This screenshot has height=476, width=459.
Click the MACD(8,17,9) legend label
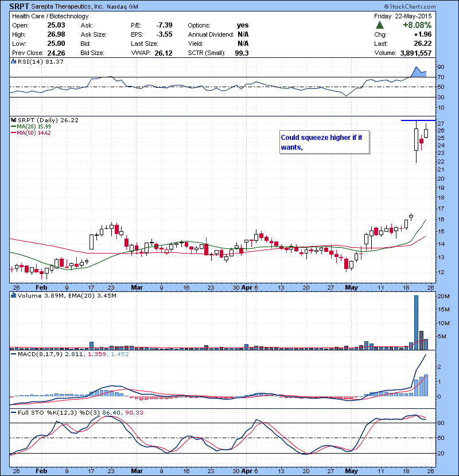(41, 354)
